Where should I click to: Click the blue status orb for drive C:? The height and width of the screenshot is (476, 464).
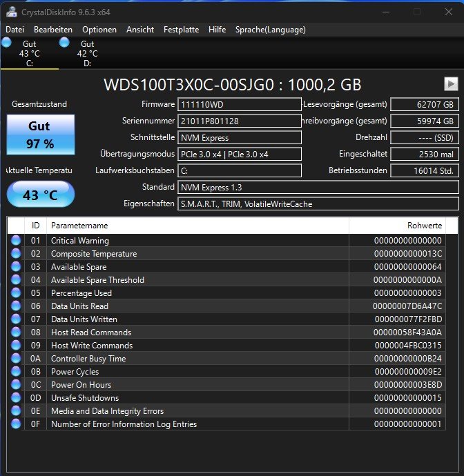coord(6,43)
